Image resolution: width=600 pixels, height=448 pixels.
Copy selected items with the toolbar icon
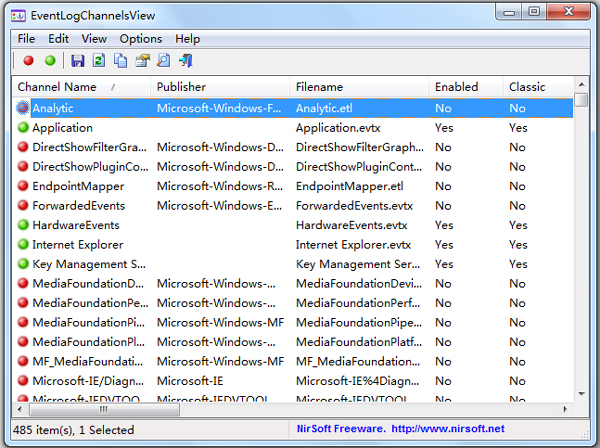coord(121,60)
